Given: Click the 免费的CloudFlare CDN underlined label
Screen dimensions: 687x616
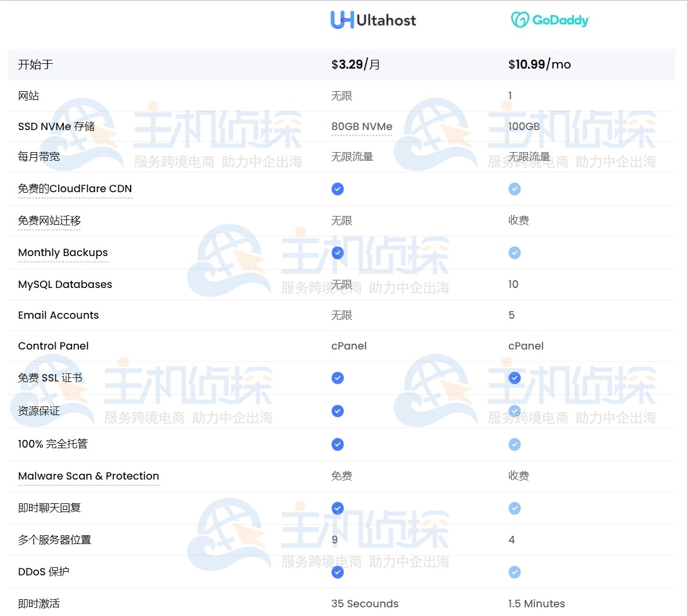Looking at the screenshot, I should click(75, 189).
